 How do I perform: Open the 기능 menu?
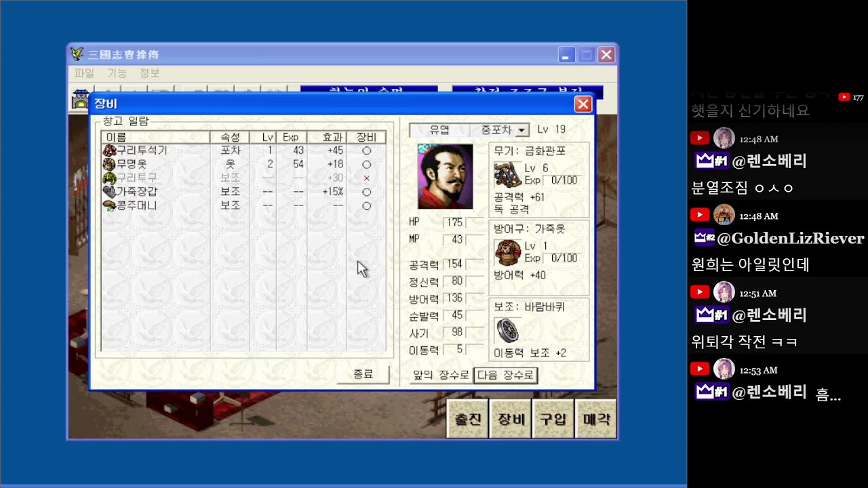[117, 73]
